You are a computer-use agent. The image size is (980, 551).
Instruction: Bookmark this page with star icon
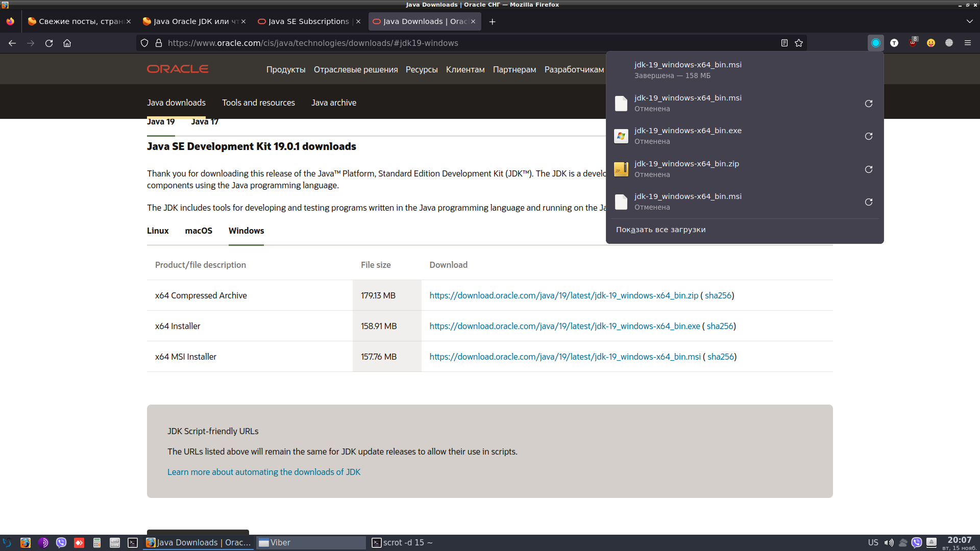pos(799,43)
